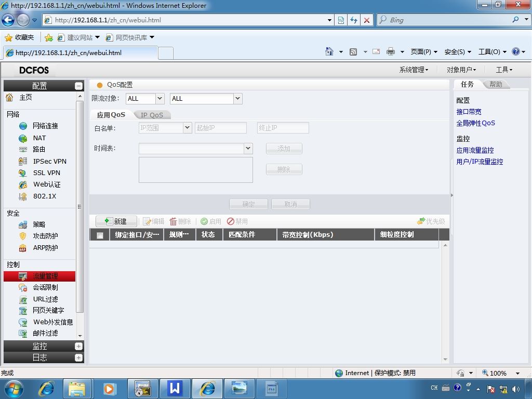Image resolution: width=532 pixels, height=399 pixels.
Task: Click the 优先级 button
Action: coord(431,221)
